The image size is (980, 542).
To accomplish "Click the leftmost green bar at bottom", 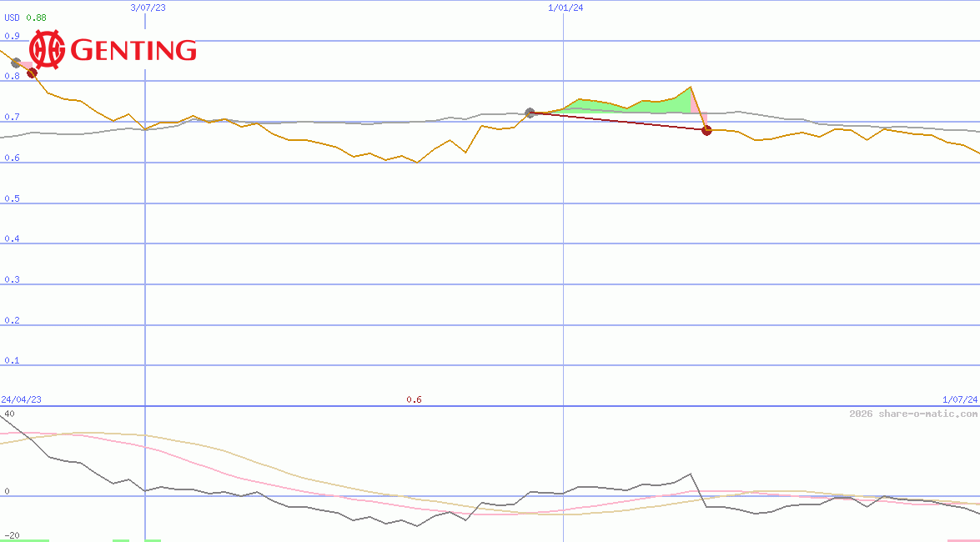I will [24, 540].
